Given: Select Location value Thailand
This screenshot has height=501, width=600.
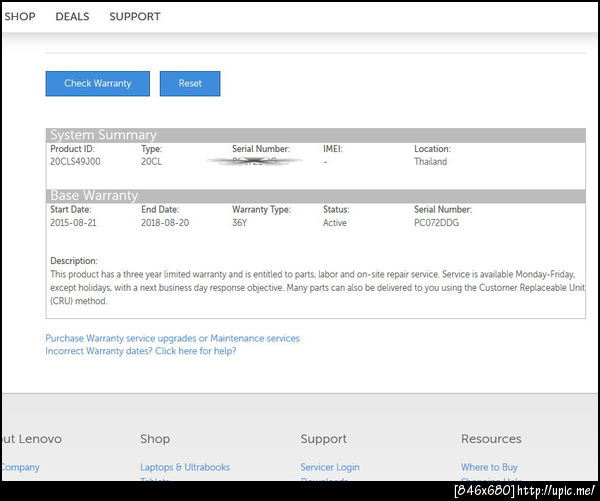Looking at the screenshot, I should tap(430, 162).
